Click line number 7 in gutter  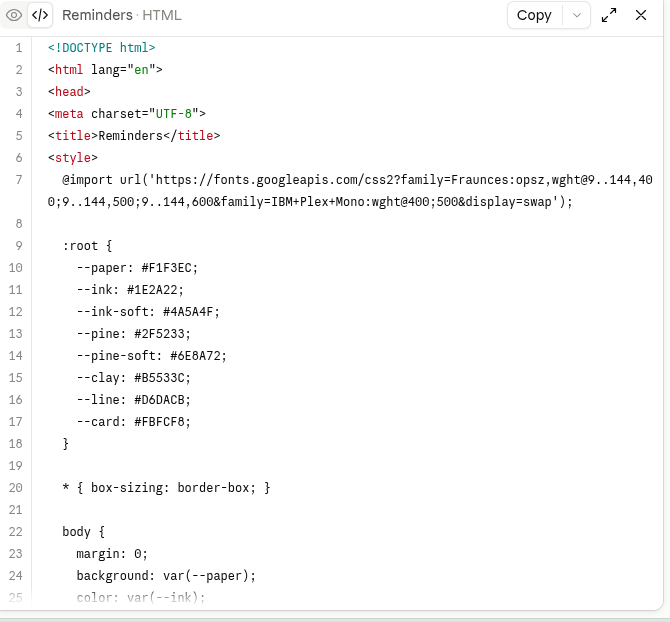point(19,179)
